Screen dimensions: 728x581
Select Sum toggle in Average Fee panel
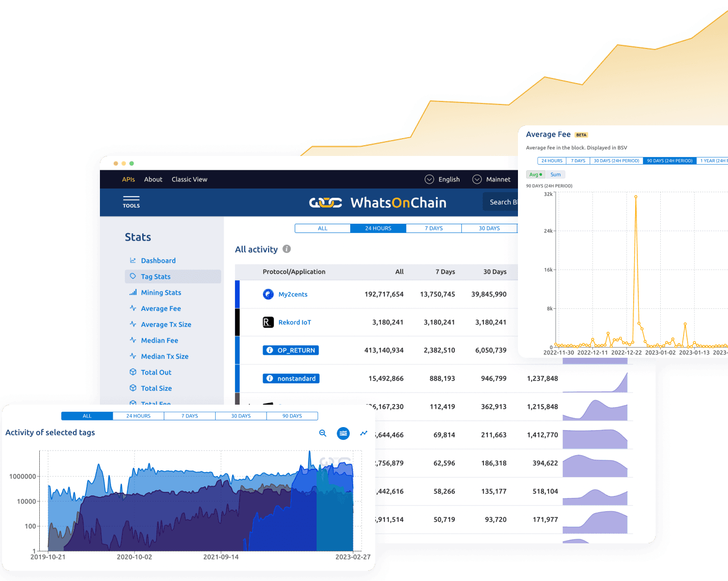tap(555, 174)
